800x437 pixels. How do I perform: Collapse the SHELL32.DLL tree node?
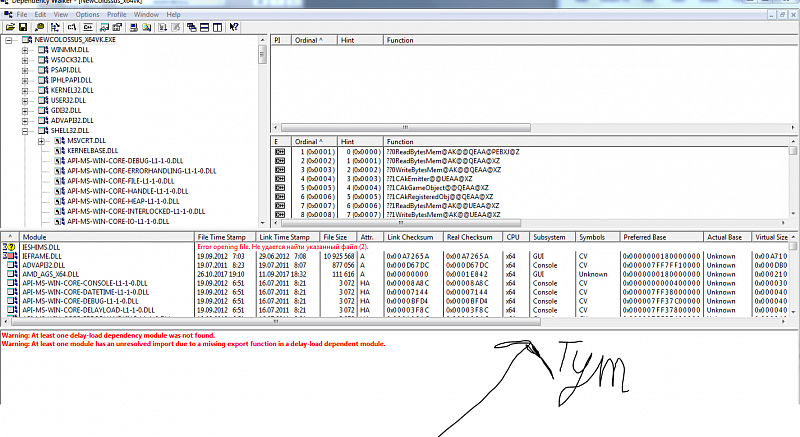(x=25, y=130)
